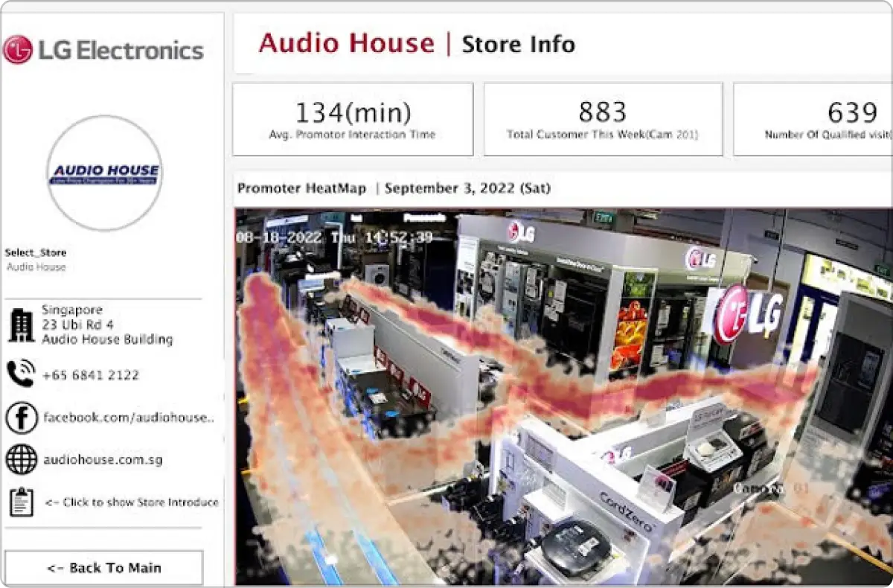This screenshot has width=893, height=588.
Task: Open facebook.com/audiohouse link
Action: [129, 418]
